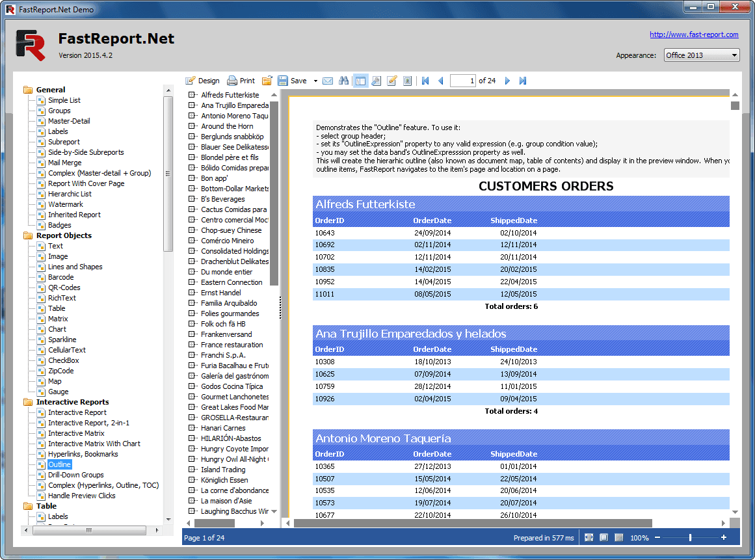Click Whole Page zoom icon in status bar
The width and height of the screenshot is (755, 560).
pos(603,537)
